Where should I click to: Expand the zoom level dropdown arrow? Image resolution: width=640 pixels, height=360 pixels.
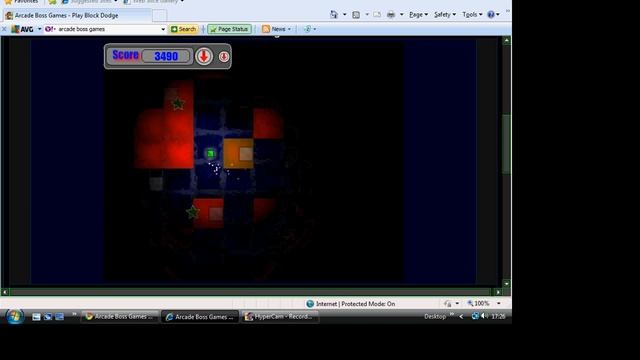click(498, 303)
